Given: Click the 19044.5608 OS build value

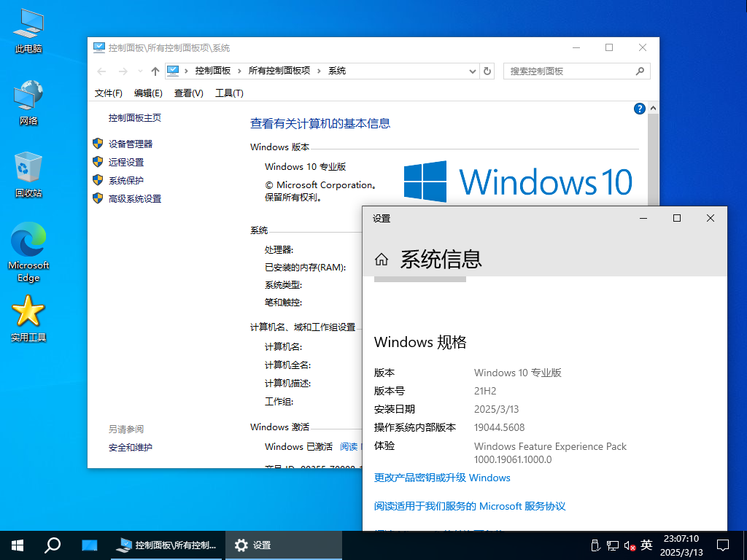Looking at the screenshot, I should click(499, 427).
